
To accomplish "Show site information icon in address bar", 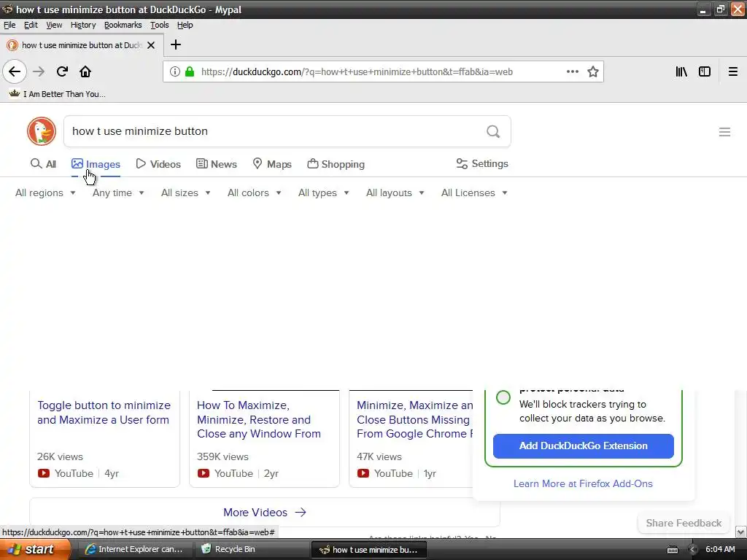I will tap(175, 72).
